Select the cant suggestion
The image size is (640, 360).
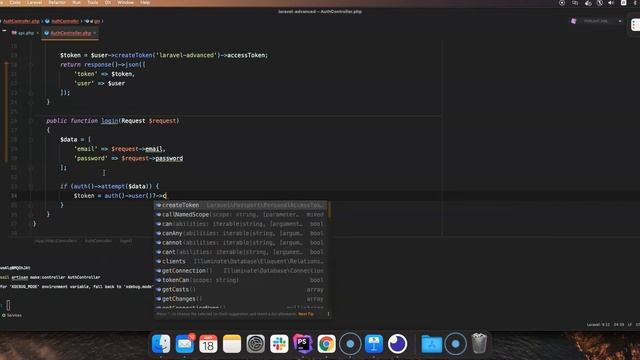[241, 252]
